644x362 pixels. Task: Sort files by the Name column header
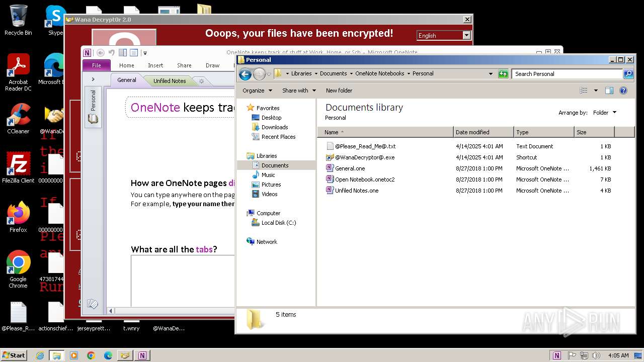[385, 132]
